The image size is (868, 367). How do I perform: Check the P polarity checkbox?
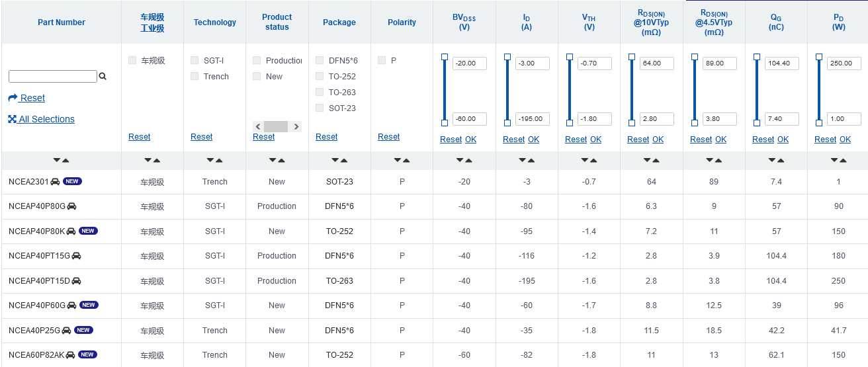coord(382,60)
